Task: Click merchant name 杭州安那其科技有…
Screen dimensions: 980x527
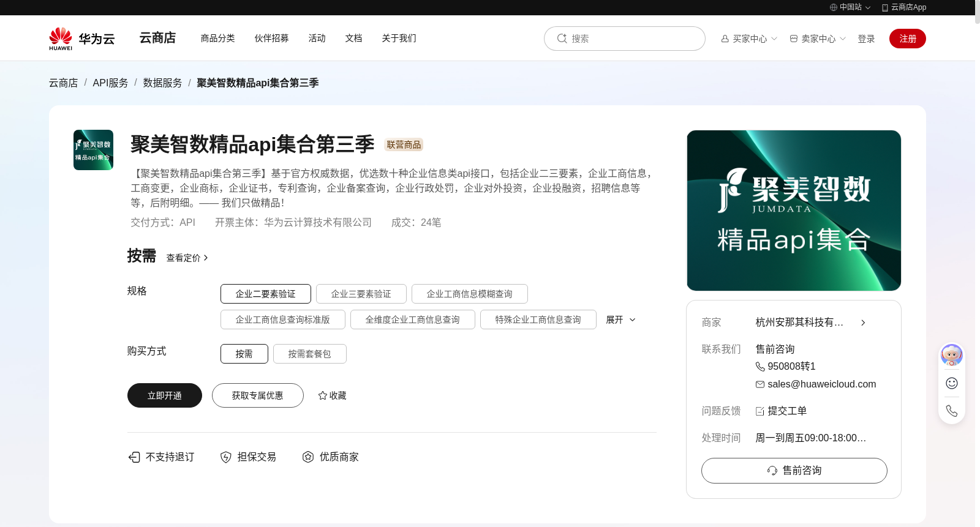Action: [x=799, y=323]
